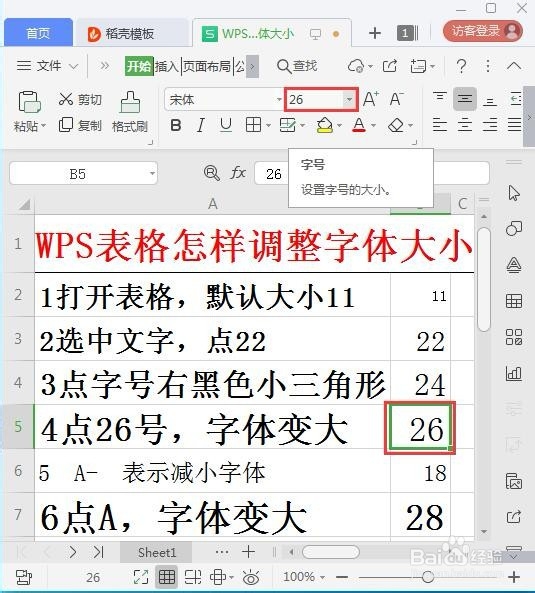This screenshot has width=535, height=593.
Task: Click the font size field showing 26
Action: (314, 99)
